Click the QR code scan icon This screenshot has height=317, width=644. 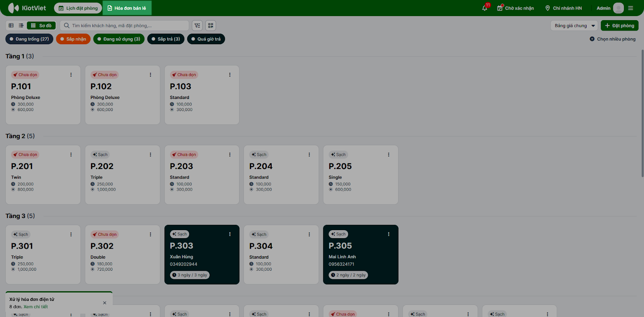(x=211, y=25)
